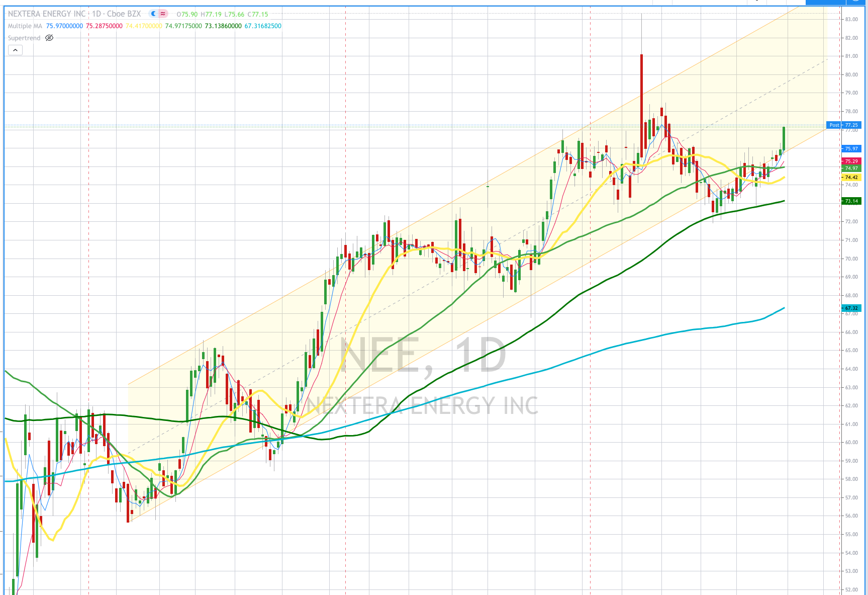Click the blue 75.97 price axis label
Image resolution: width=868 pixels, height=595 pixels.
851,148
